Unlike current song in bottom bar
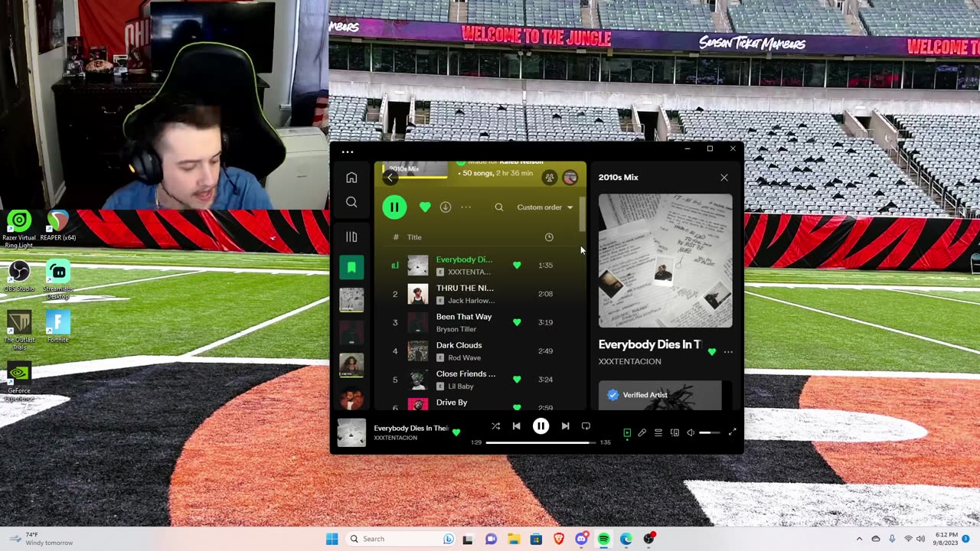 click(456, 432)
